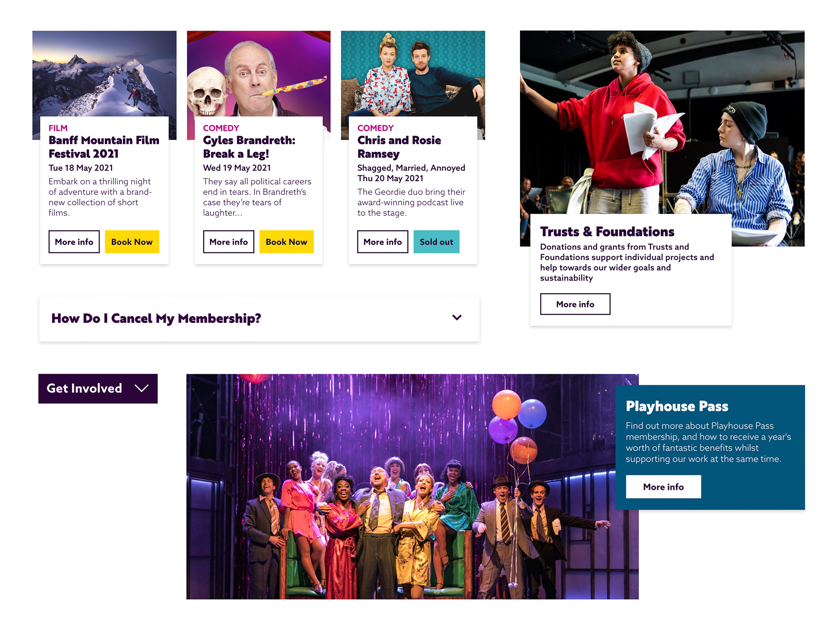The width and height of the screenshot is (840, 630).
Task: Book Now for Gyles Brandreth show
Action: tap(286, 241)
